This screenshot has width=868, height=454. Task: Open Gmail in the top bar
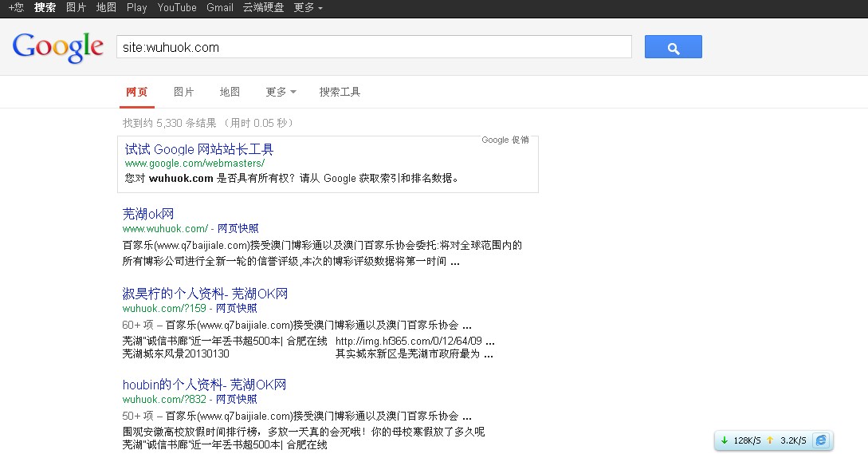[x=220, y=8]
